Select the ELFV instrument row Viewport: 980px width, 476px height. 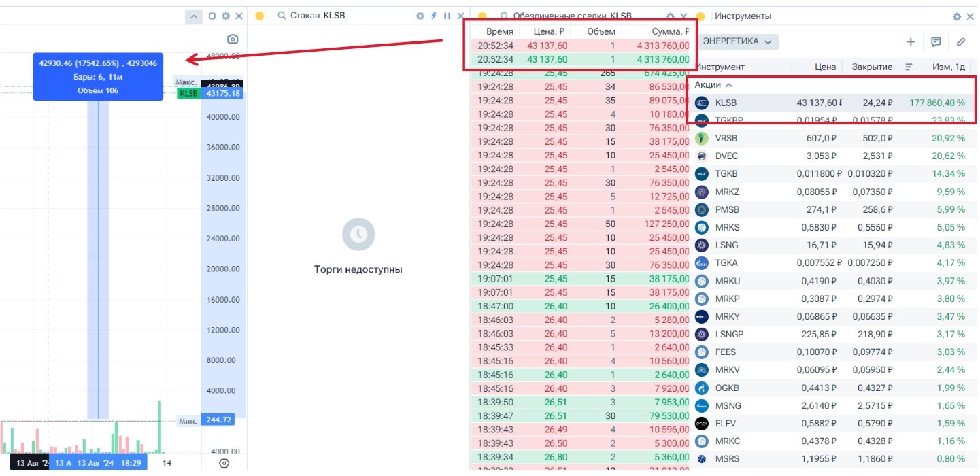pos(833,423)
